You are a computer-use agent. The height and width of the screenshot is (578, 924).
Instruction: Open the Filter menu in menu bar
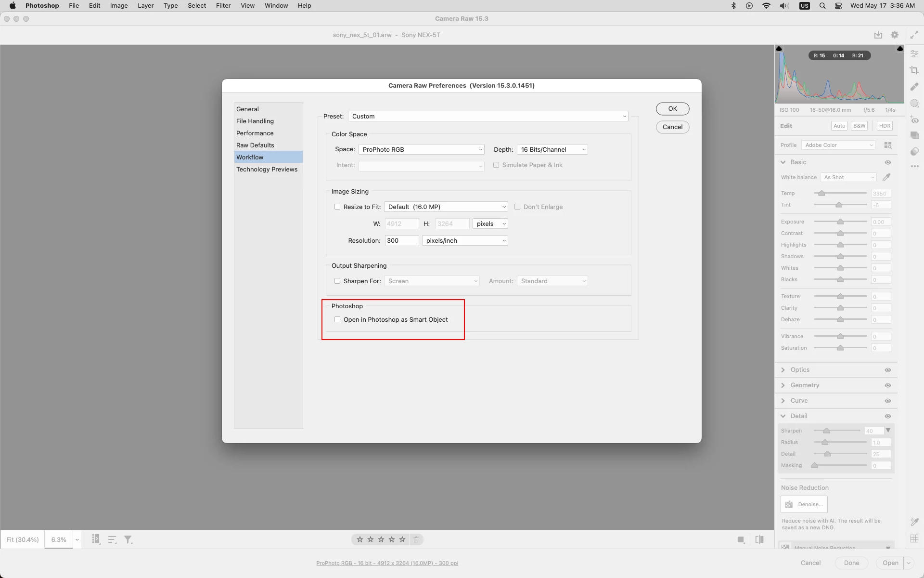223,6
